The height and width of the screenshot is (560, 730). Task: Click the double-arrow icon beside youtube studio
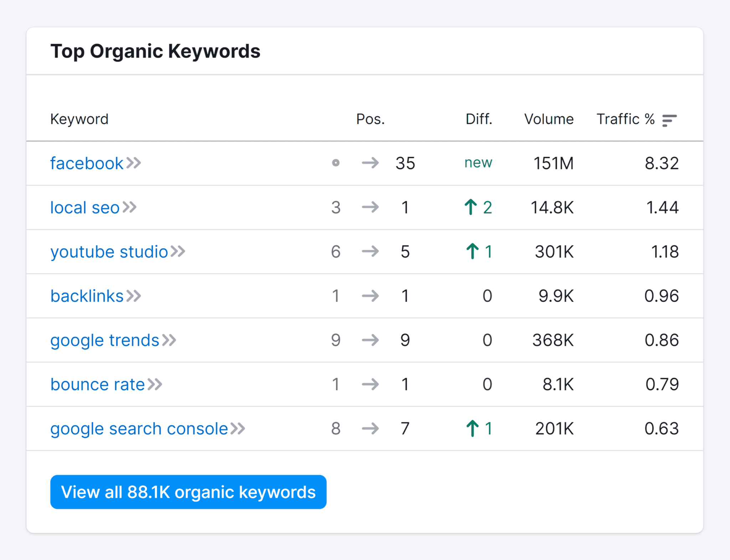click(179, 252)
